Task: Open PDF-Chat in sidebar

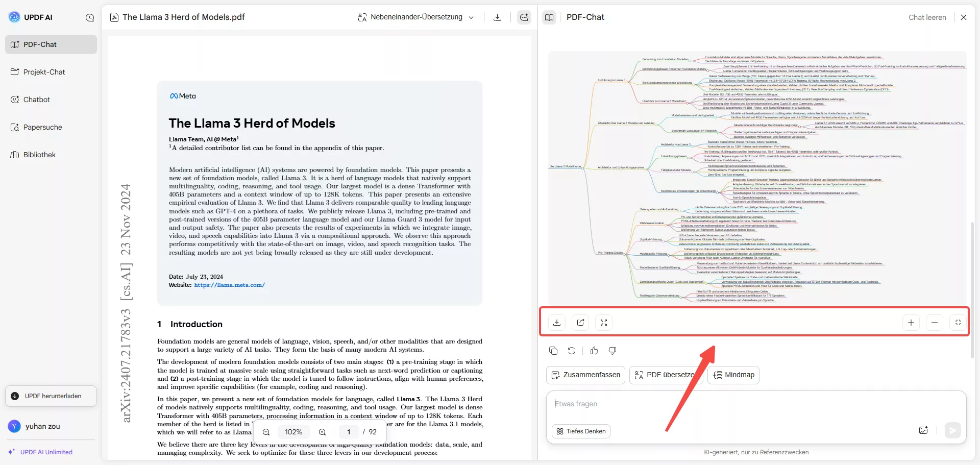Action: (x=51, y=44)
